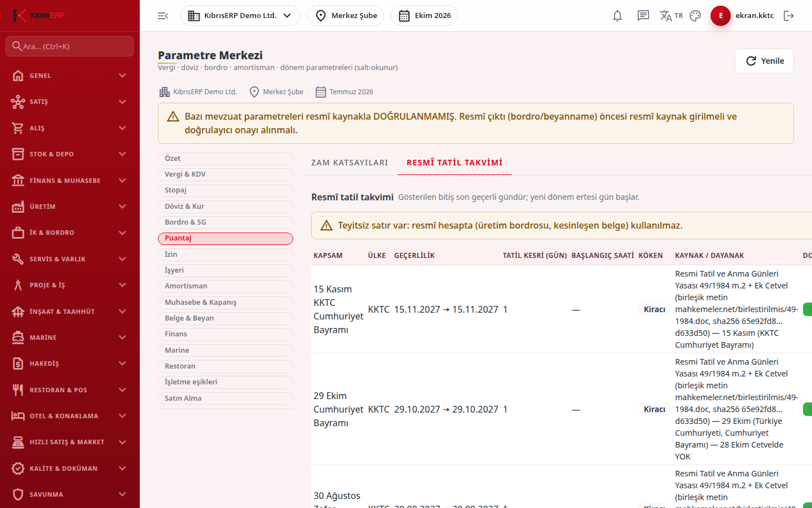Focus the Ara... search field
Image resolution: width=812 pixels, height=508 pixels.
click(70, 46)
